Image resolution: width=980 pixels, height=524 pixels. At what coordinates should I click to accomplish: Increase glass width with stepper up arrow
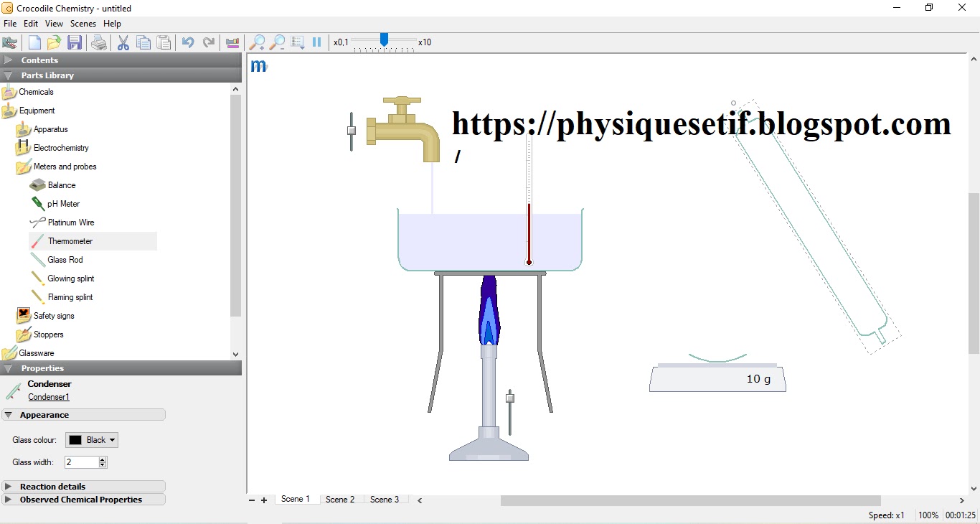pyautogui.click(x=103, y=459)
